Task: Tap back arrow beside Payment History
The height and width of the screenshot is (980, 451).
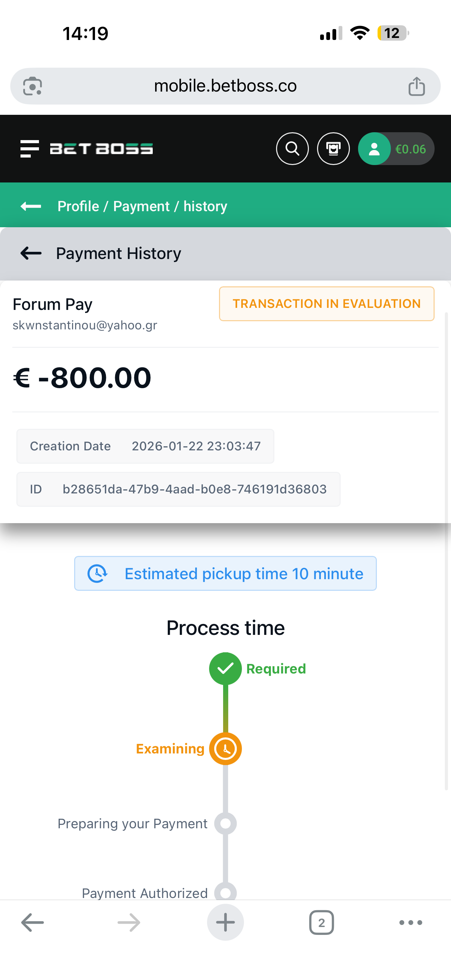Action: tap(31, 253)
